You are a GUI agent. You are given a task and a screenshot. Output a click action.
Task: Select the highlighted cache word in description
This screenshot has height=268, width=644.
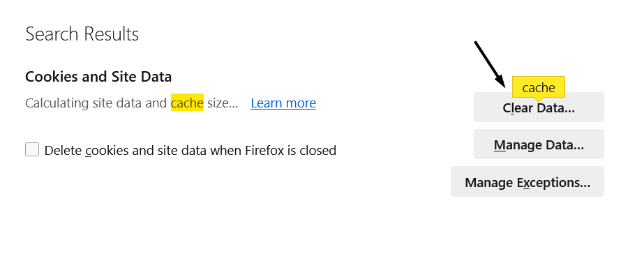point(187,103)
